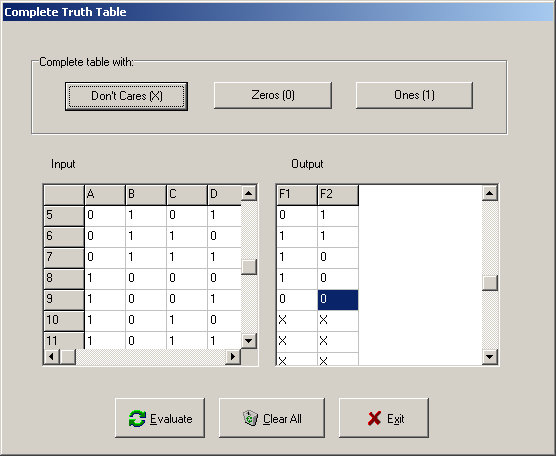Click the F1 cell in row 8
The image size is (556, 456).
tap(297, 278)
